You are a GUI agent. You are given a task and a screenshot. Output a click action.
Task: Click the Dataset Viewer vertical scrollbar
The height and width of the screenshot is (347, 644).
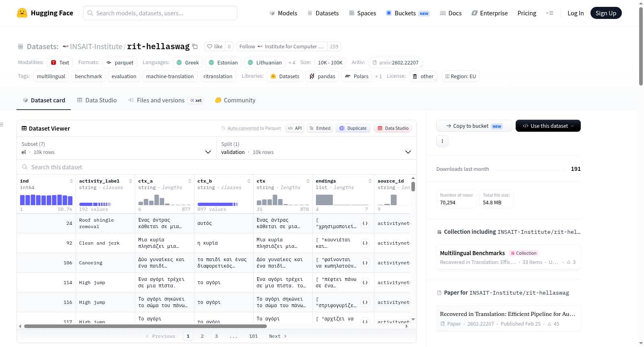413,187
